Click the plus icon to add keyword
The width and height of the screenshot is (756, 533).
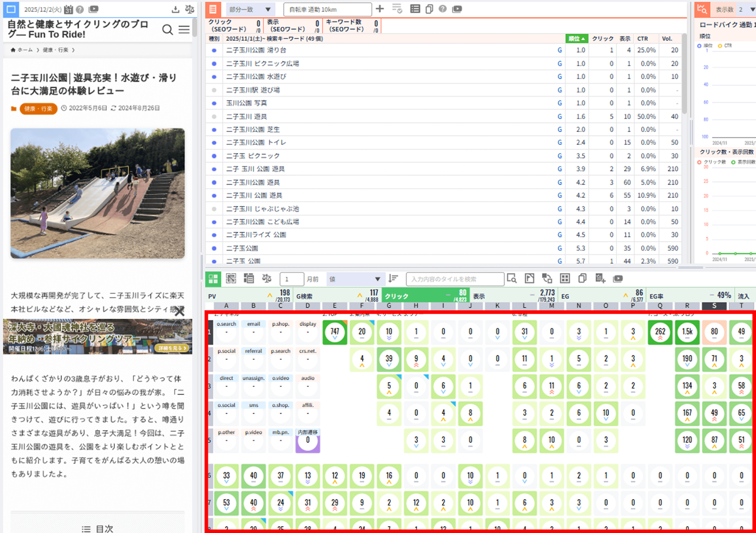[x=380, y=9]
